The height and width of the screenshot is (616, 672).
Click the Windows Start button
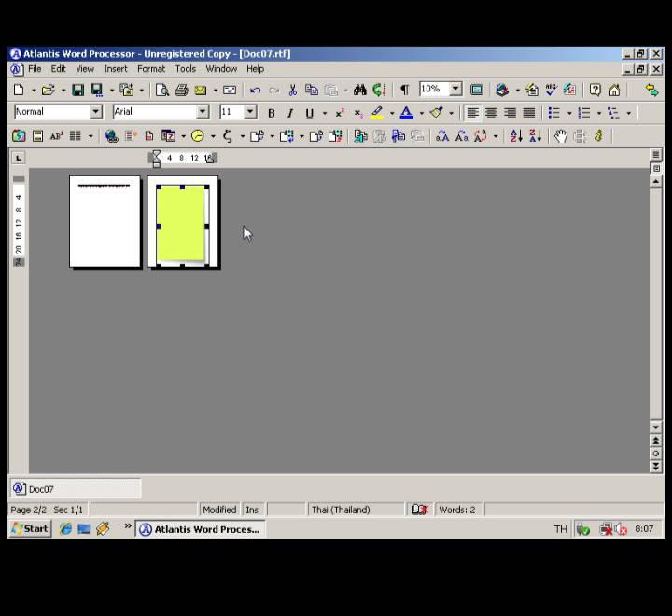pyautogui.click(x=31, y=528)
